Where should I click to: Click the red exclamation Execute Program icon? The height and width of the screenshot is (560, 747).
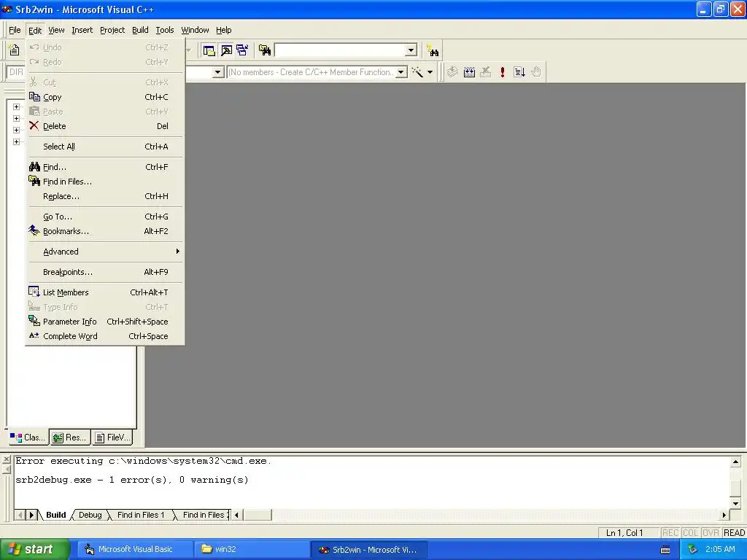[502, 72]
